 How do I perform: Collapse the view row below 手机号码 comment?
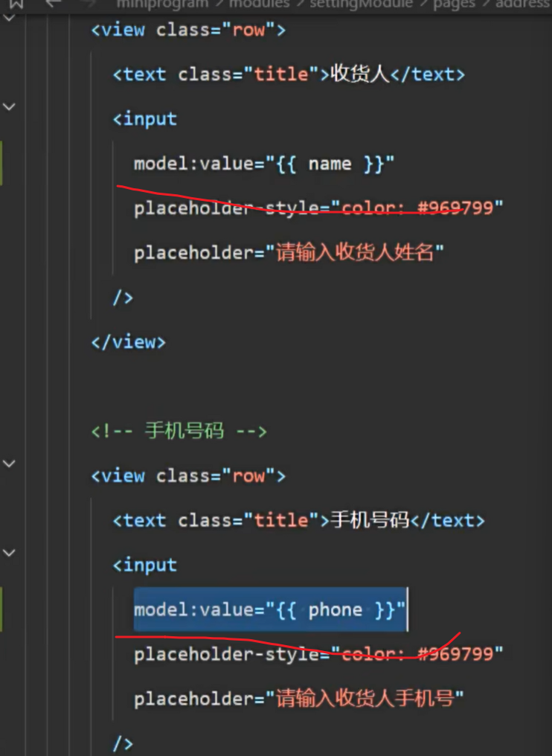(x=9, y=464)
